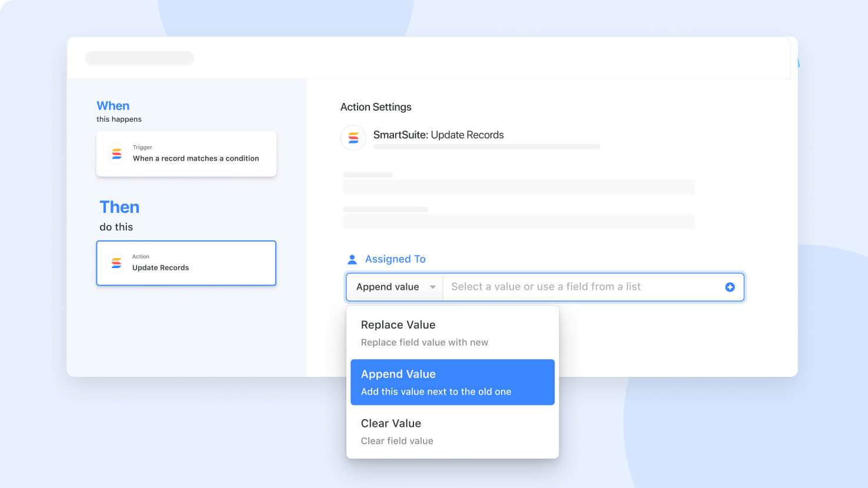
Task: Click the 'Then' heading
Action: (x=119, y=207)
